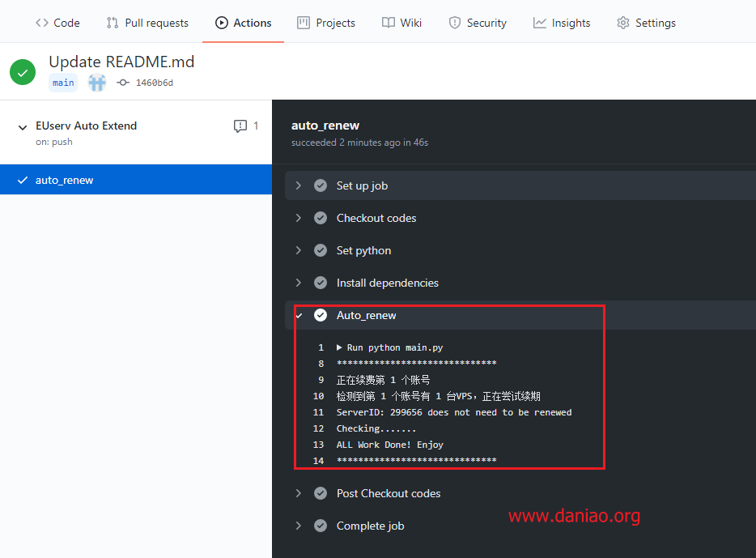This screenshot has height=558, width=756.
Task: Click the 'ALL Work Done! Enjoy' log line
Action: coord(390,445)
